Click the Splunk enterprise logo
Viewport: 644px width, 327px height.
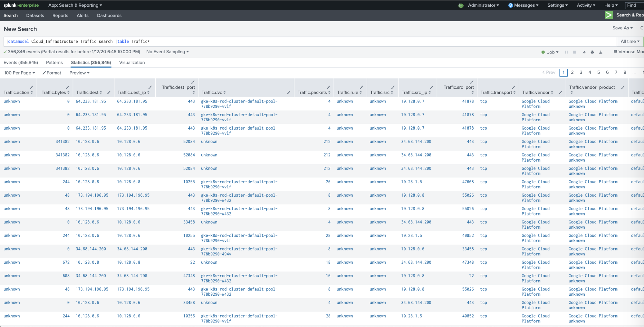point(21,5)
